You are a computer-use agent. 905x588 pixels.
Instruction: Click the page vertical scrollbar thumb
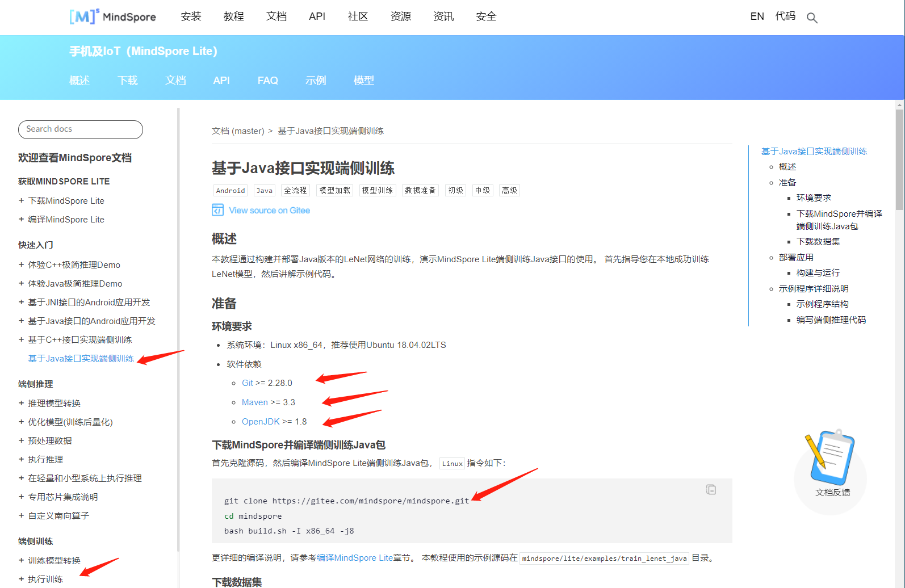(x=900, y=160)
